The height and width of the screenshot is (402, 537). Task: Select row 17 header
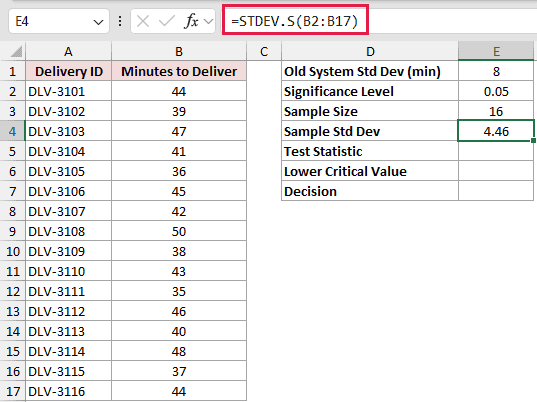coord(13,391)
